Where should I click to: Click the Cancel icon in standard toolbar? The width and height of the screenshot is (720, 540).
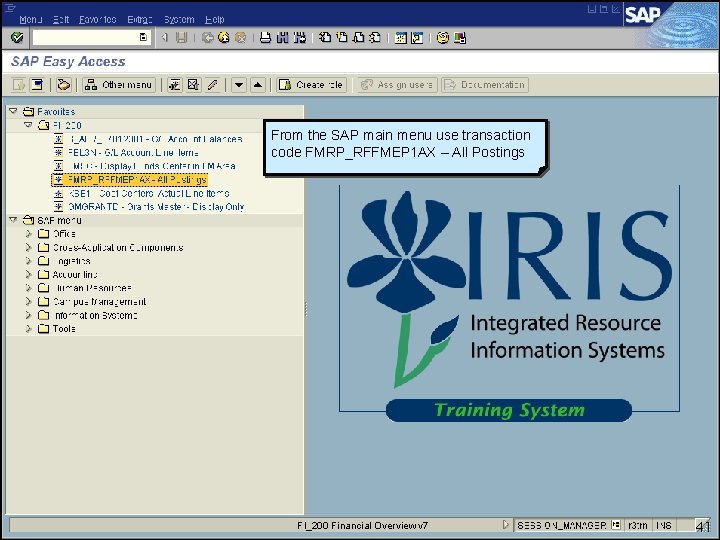240,38
